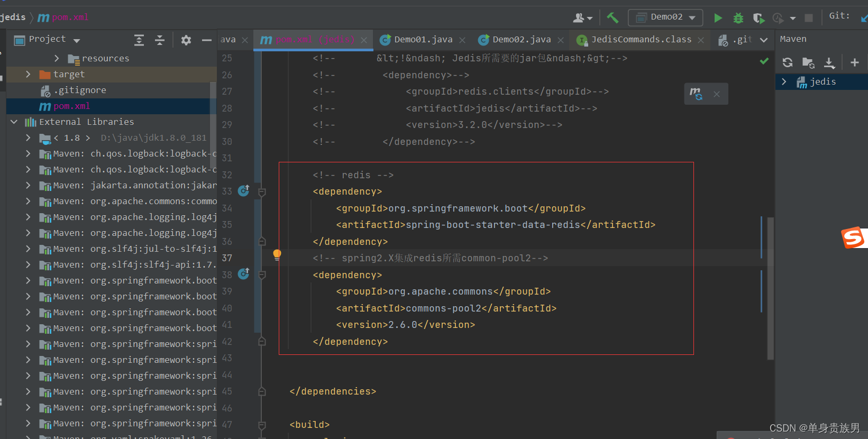Close the Demo01.java tab

point(462,40)
